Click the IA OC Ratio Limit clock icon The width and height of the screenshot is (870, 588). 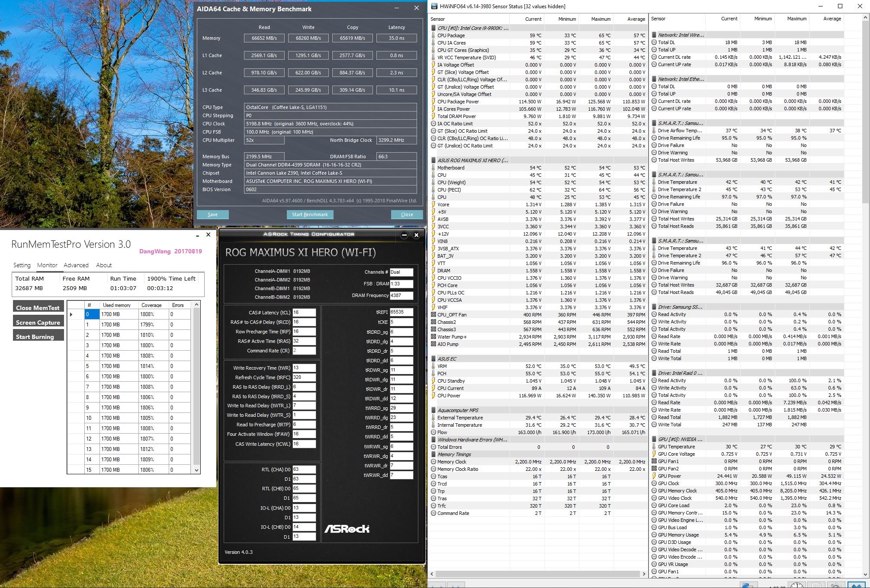433,124
